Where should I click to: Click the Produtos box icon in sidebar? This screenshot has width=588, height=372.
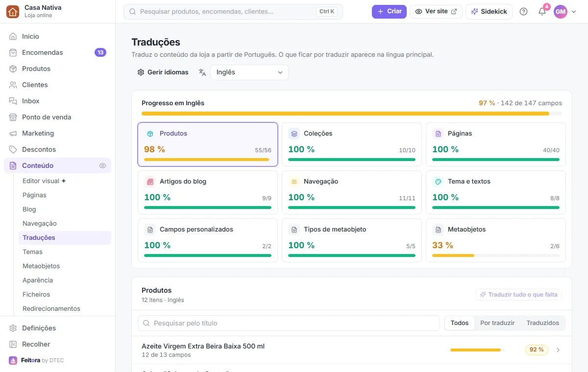point(13,69)
